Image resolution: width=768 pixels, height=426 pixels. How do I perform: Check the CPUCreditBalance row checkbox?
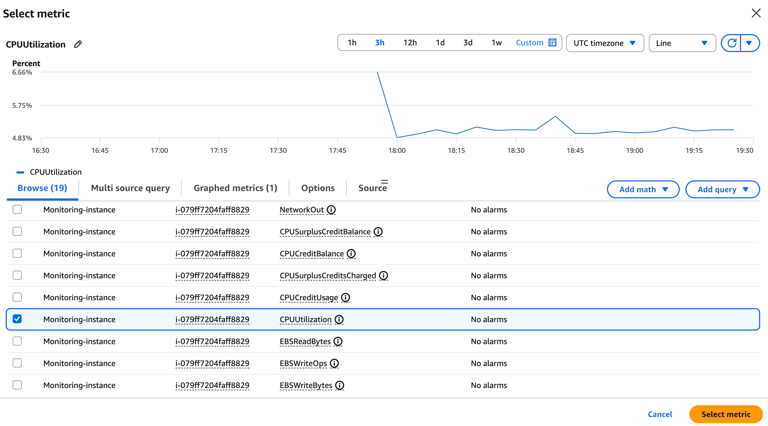click(x=17, y=253)
